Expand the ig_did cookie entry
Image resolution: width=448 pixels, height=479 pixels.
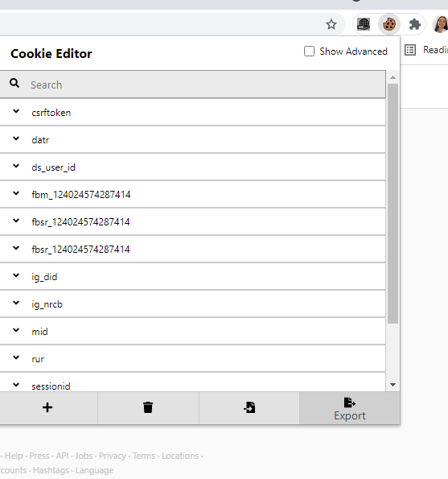tap(192, 276)
